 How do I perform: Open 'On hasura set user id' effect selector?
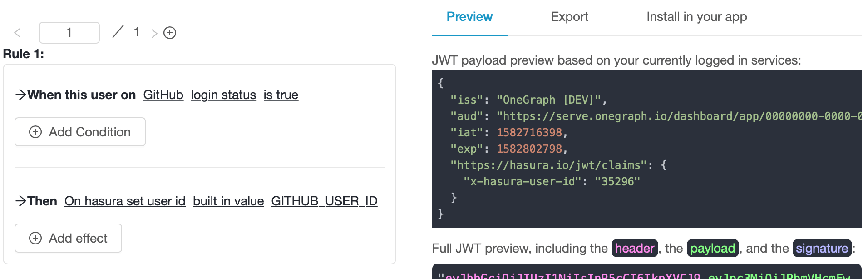click(x=125, y=201)
